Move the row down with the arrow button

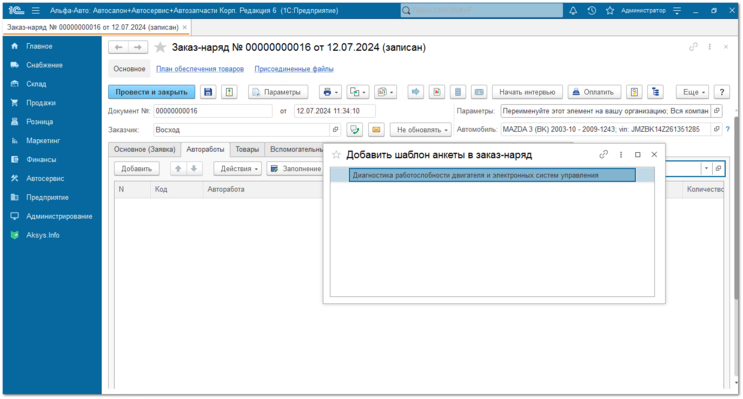[x=194, y=169]
